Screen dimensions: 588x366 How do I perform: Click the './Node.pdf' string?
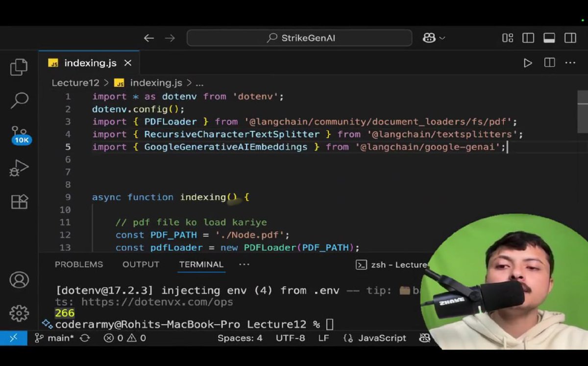(250, 235)
